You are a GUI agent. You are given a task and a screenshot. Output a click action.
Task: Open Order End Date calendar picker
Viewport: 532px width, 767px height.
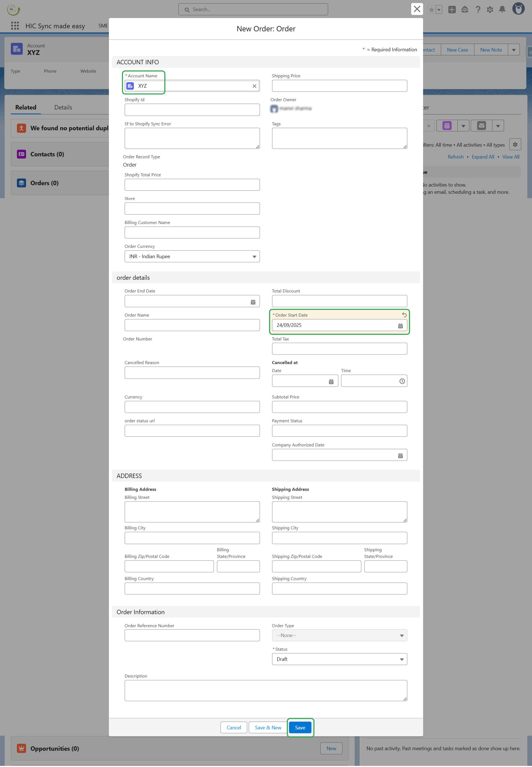click(253, 302)
